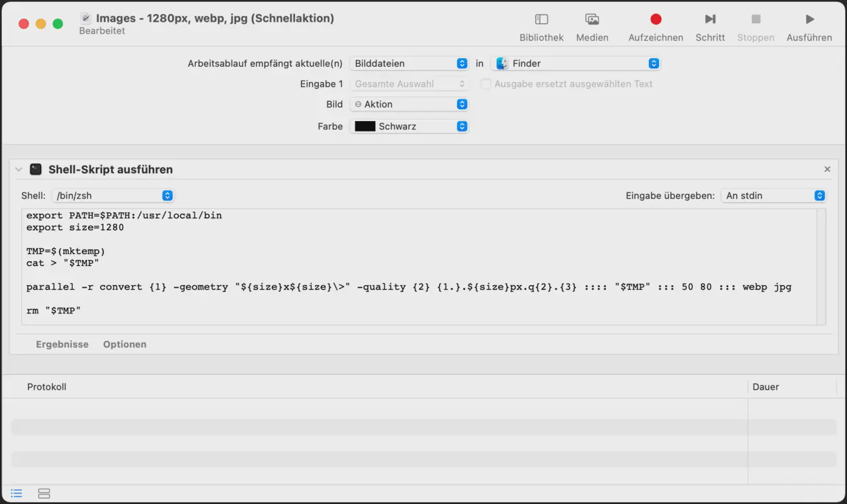Click the Protokoll column header
847x504 pixels.
(46, 387)
